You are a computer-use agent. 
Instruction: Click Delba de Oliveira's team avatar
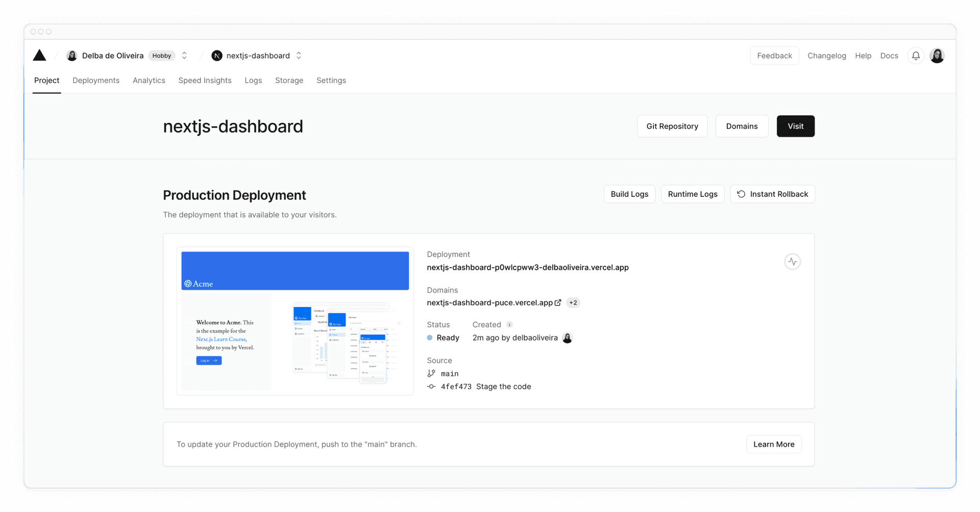point(72,55)
